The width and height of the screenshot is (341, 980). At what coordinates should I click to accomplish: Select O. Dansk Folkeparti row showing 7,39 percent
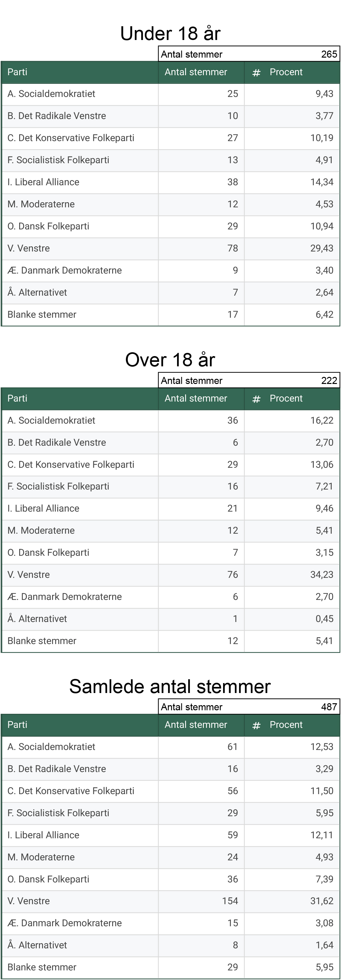click(170, 880)
